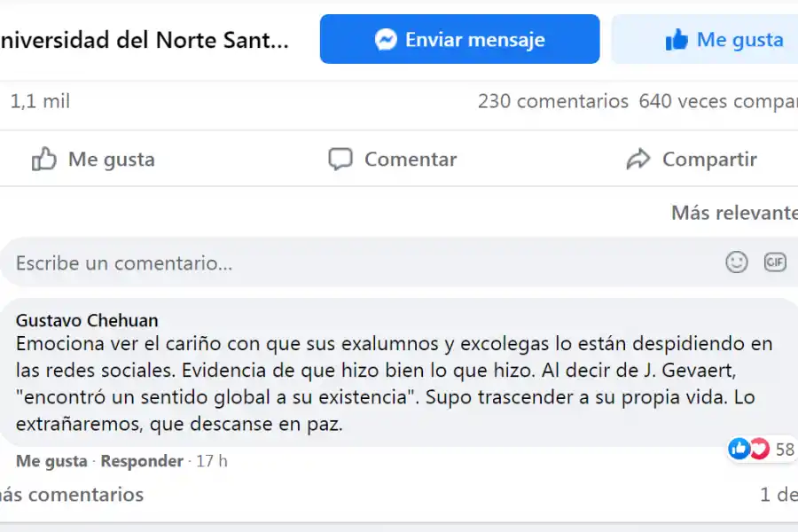Click the Messenger icon on Enviar mensaje

coord(386,39)
